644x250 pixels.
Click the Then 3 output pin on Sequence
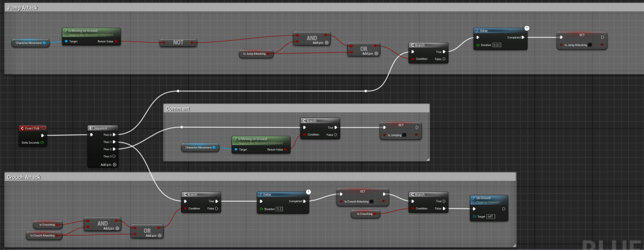114,156
